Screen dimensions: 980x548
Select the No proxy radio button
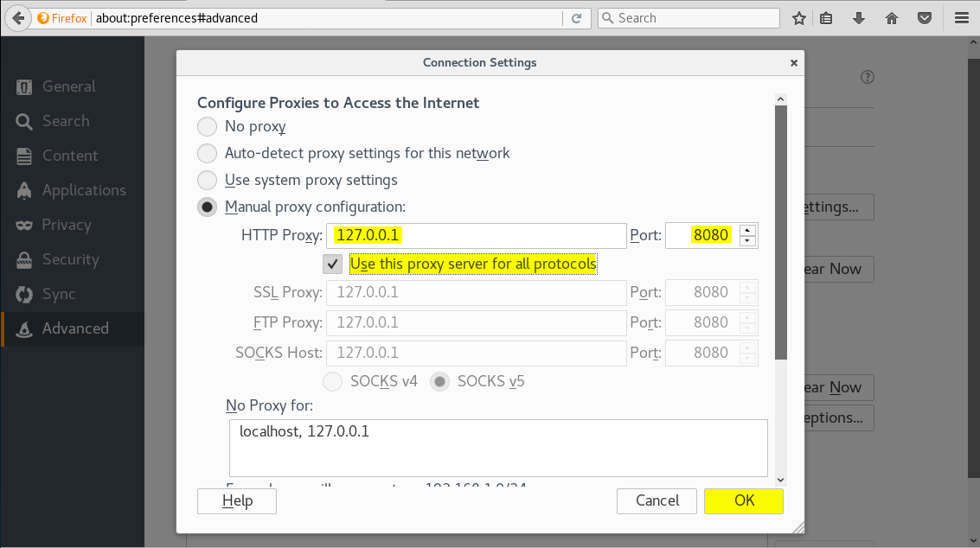[208, 127]
